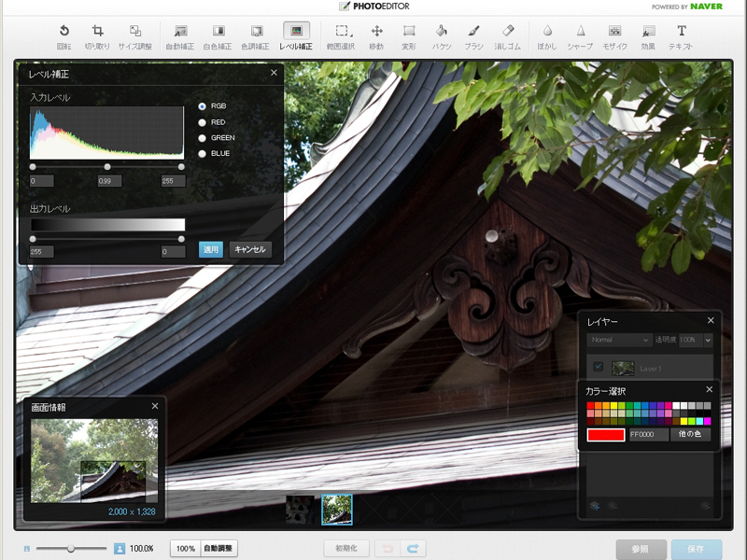Click the Reset (初期化) button
The height and width of the screenshot is (560, 747).
click(346, 549)
